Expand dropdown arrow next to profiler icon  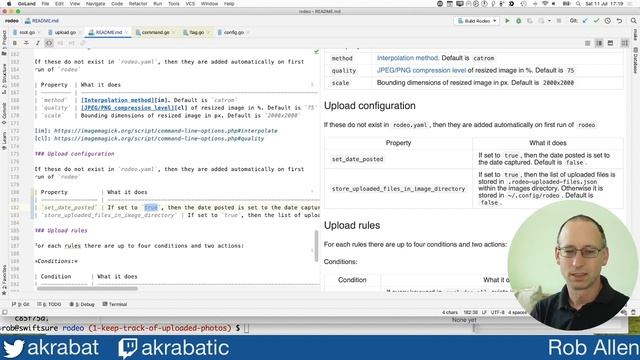pos(549,21)
